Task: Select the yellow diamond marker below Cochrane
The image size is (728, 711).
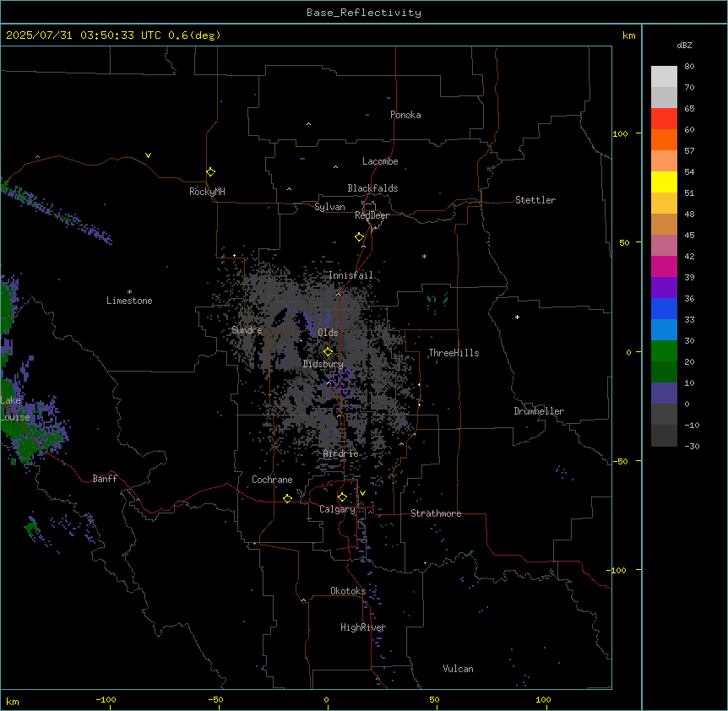Action: (287, 498)
